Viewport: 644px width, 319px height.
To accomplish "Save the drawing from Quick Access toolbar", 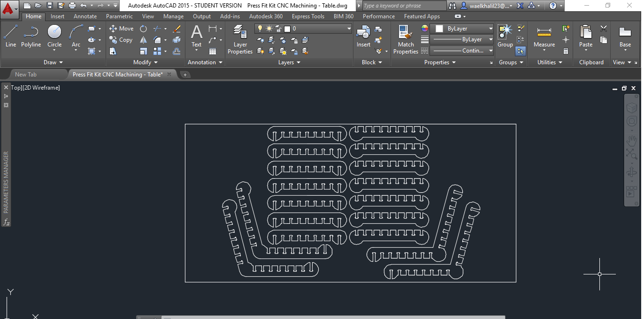I will [x=50, y=6].
